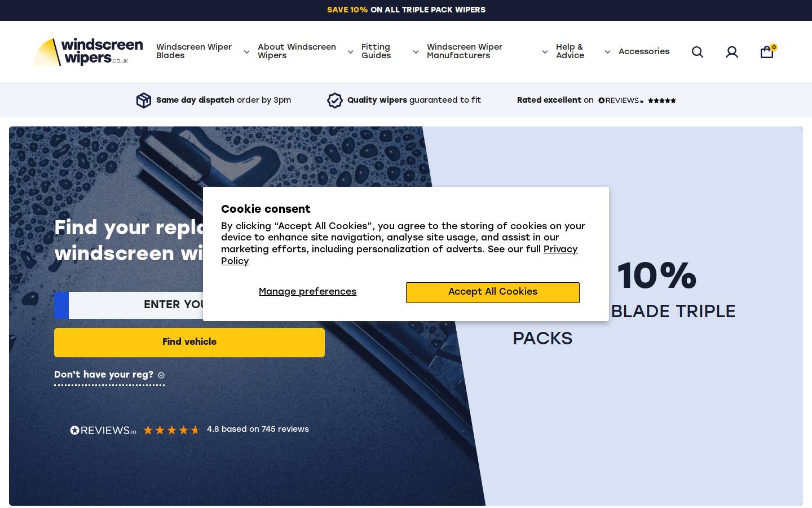Open the site search magnifier icon
Screen dimensions: 812x508
(698, 52)
